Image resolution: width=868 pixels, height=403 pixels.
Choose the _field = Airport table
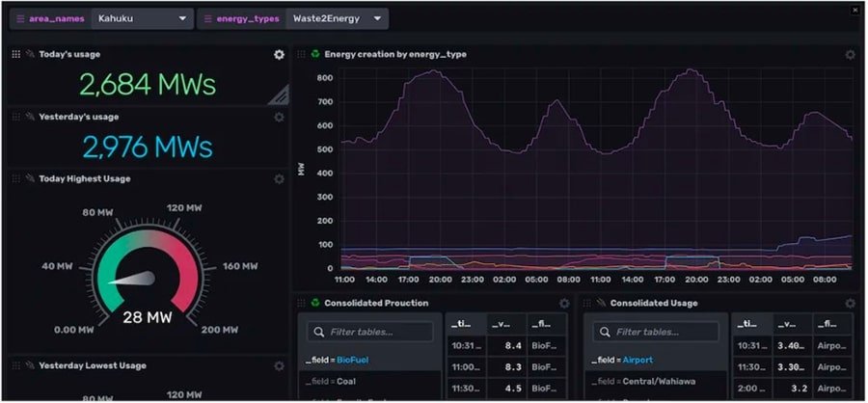click(x=620, y=359)
